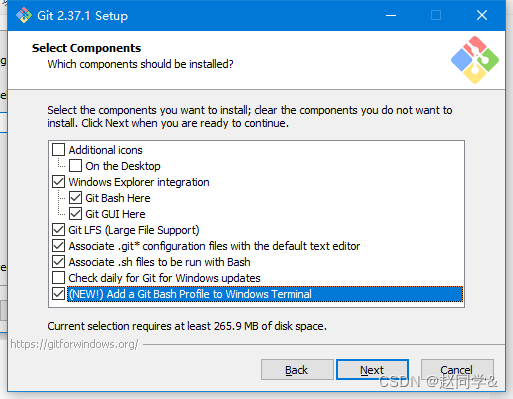Uncheck Associate .git* configuration files option
Image resolution: width=513 pixels, height=399 pixels.
coord(59,246)
